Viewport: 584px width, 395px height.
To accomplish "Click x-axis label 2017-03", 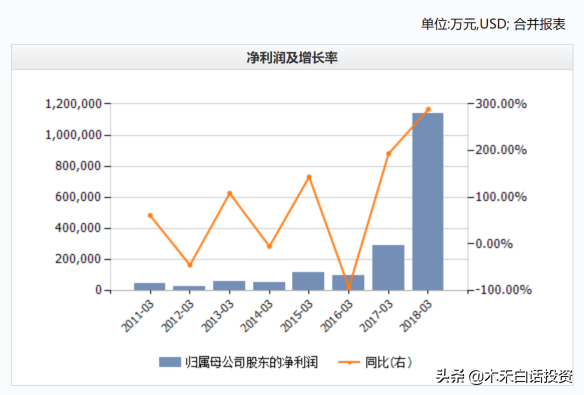I will pos(376,316).
